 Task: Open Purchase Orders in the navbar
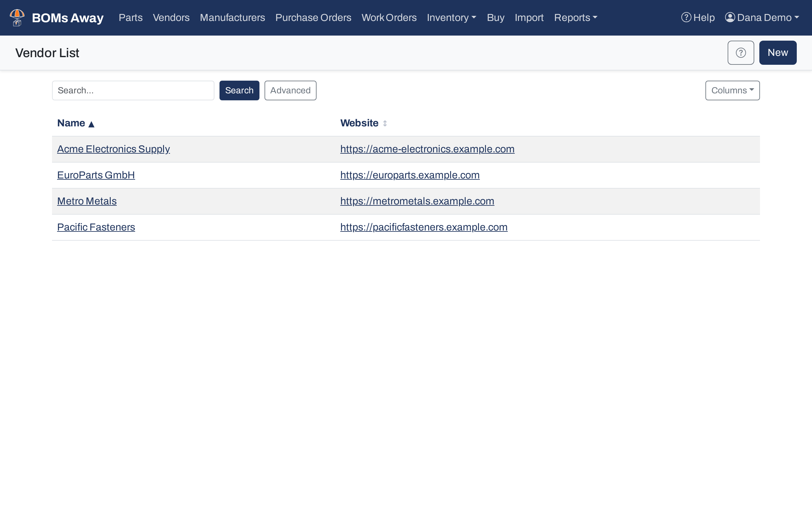coord(313,17)
